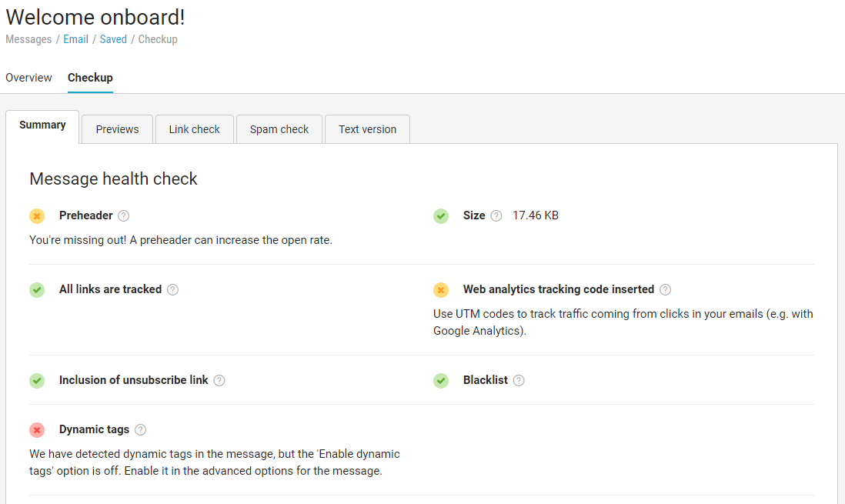Navigate to the Saved breadcrumb link
The image size is (845, 504).
[x=113, y=39]
